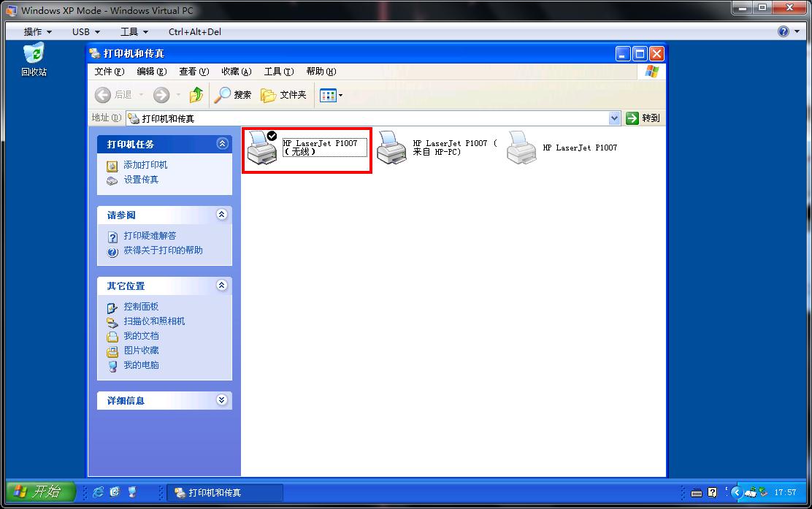Image resolution: width=812 pixels, height=509 pixels.
Task: Click the Windows flag logo in the menu bar
Action: click(x=652, y=72)
